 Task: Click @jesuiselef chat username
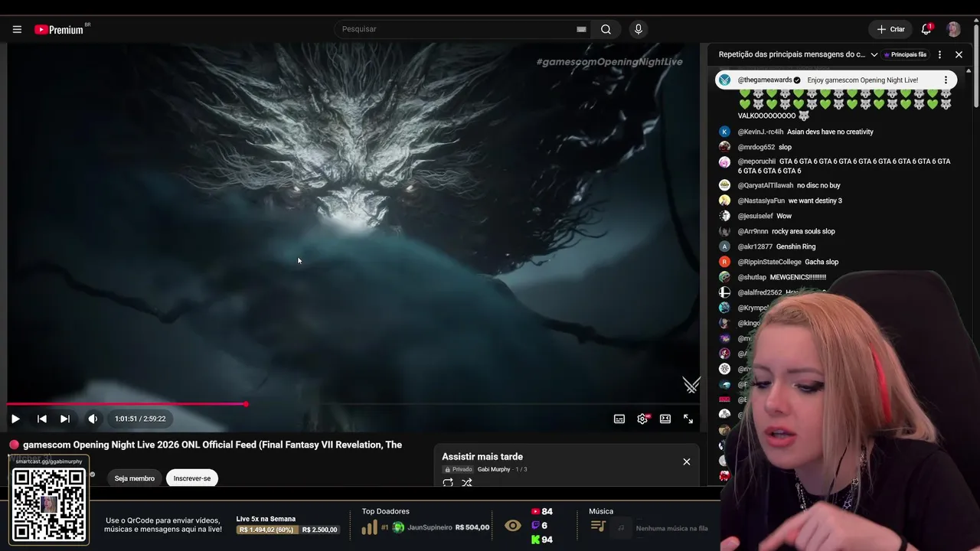coord(756,216)
